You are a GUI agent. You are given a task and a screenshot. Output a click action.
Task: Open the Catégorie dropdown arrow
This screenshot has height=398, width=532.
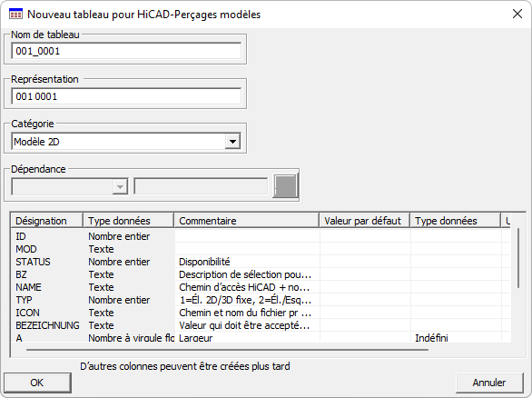[232, 141]
